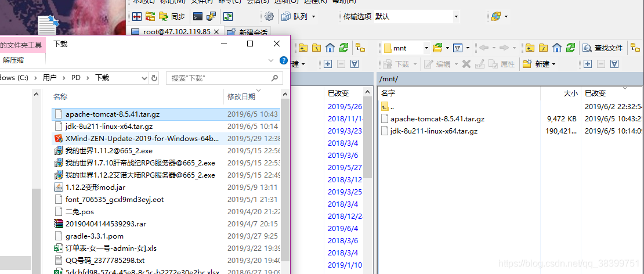Go to remote parent directory icon
Screen dimensions: 644x274
(530, 48)
